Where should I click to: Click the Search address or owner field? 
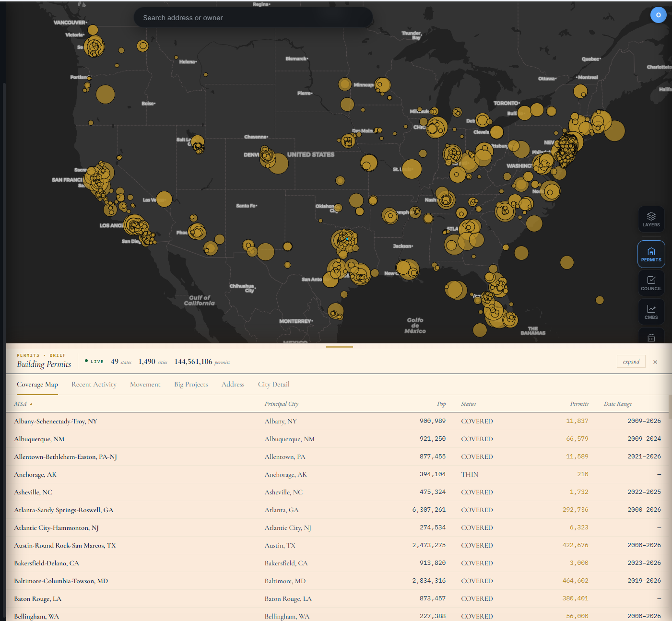(x=253, y=18)
